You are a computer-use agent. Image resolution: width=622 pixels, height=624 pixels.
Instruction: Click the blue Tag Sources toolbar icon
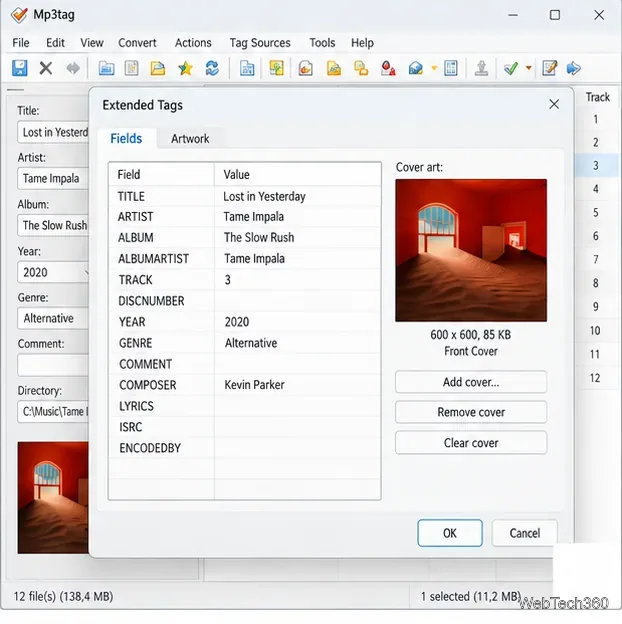pyautogui.click(x=415, y=68)
